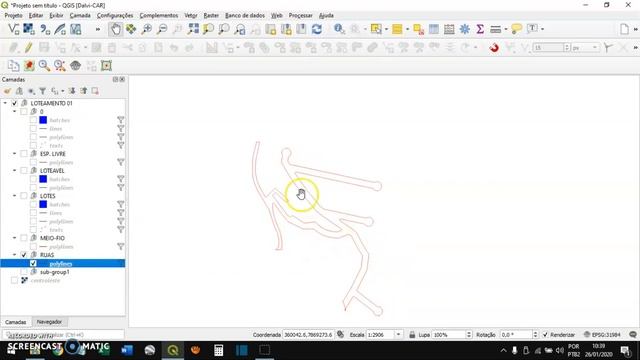Open the Processing Toolbox gear icon

coord(464,29)
